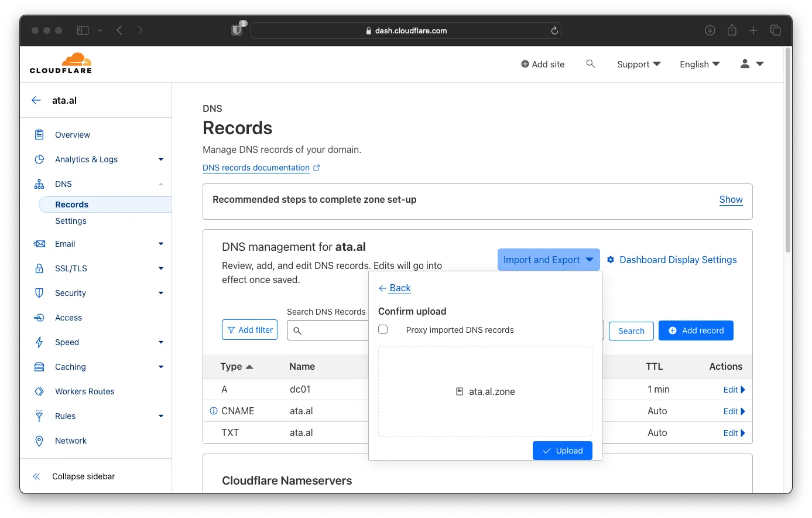
Task: Click the Analytics & Logs chart icon
Action: (x=39, y=159)
